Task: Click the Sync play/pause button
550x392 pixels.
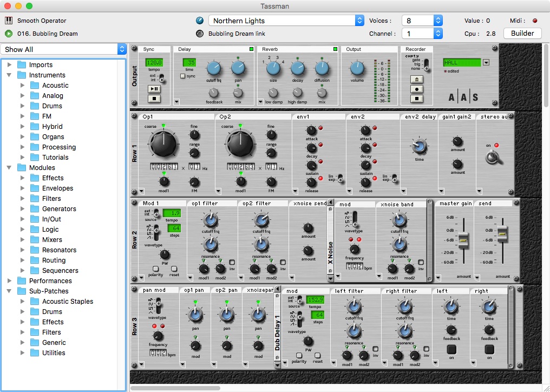Action: [154, 89]
